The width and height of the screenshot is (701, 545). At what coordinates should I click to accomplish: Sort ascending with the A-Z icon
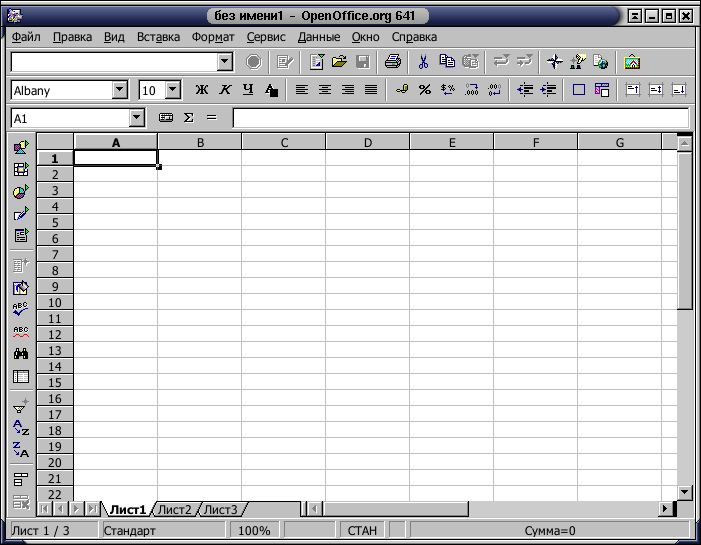point(21,427)
